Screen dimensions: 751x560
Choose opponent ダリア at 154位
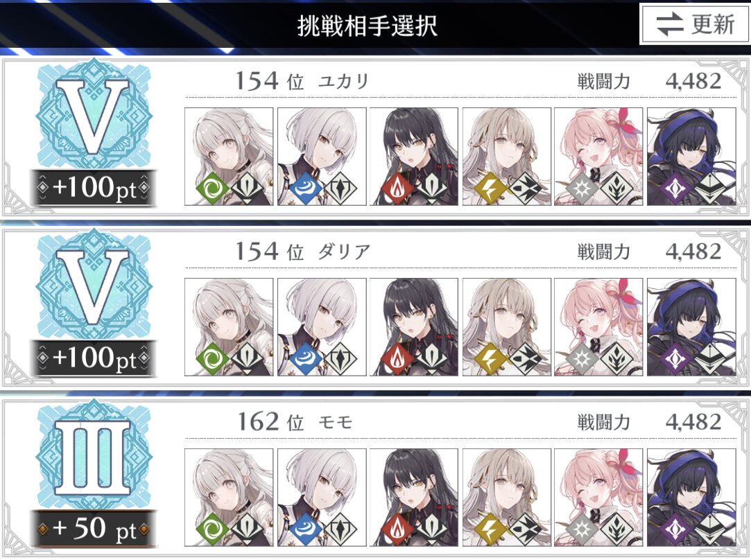coord(376,307)
